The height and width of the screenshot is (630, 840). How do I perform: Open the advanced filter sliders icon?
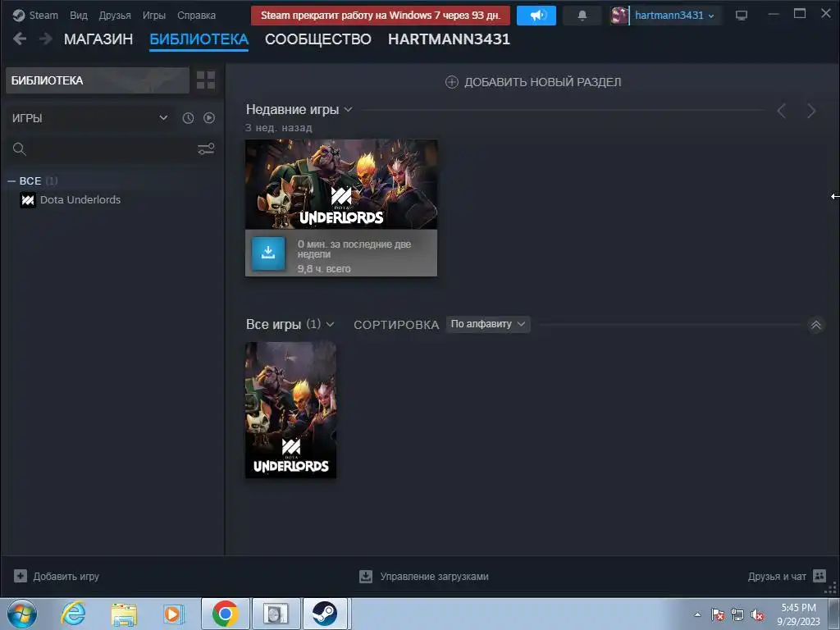coord(206,149)
